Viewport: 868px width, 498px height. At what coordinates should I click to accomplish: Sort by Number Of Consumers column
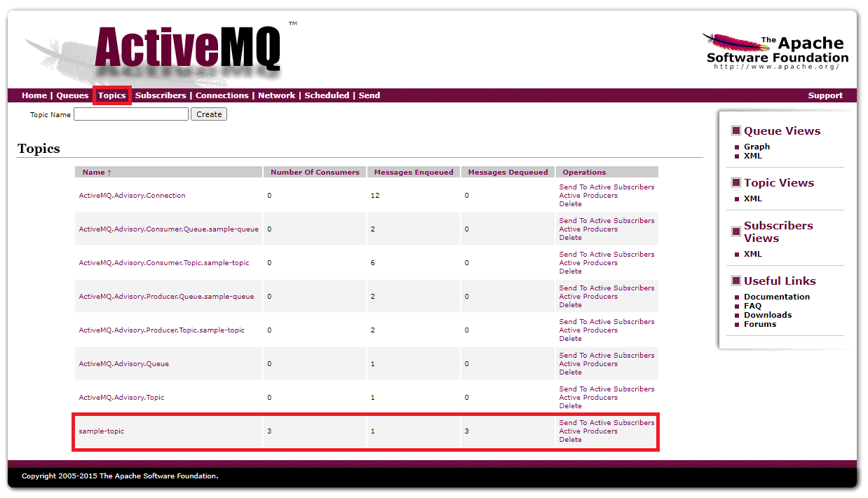pos(315,172)
